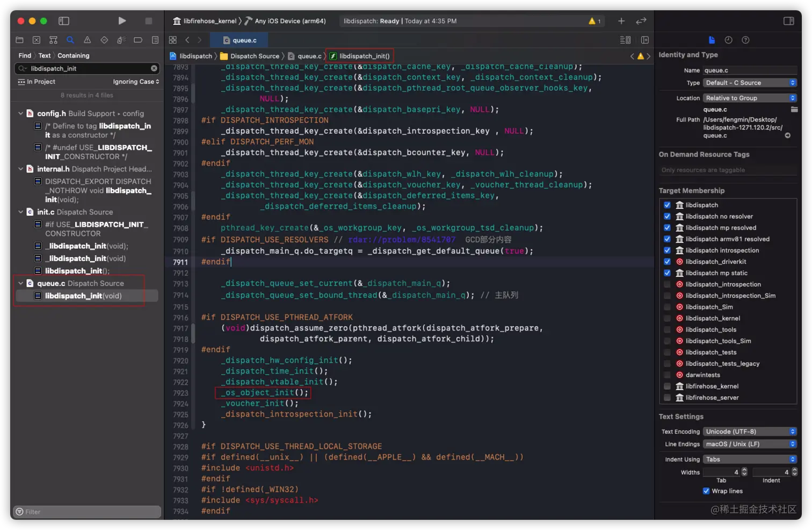Increase the Tab width stepper
The height and width of the screenshot is (530, 812).
[x=744, y=470]
